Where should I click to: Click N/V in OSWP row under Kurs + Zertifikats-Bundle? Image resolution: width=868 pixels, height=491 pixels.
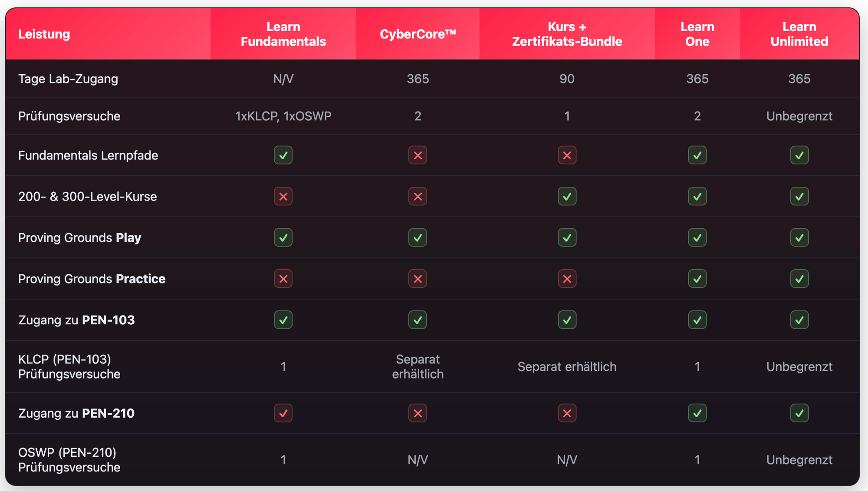pyautogui.click(x=567, y=460)
